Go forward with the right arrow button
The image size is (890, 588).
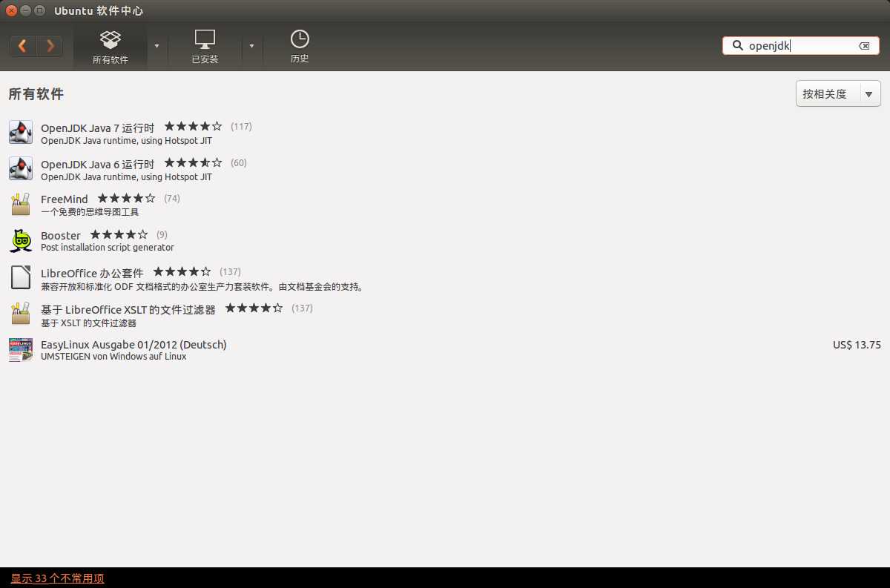click(x=50, y=46)
